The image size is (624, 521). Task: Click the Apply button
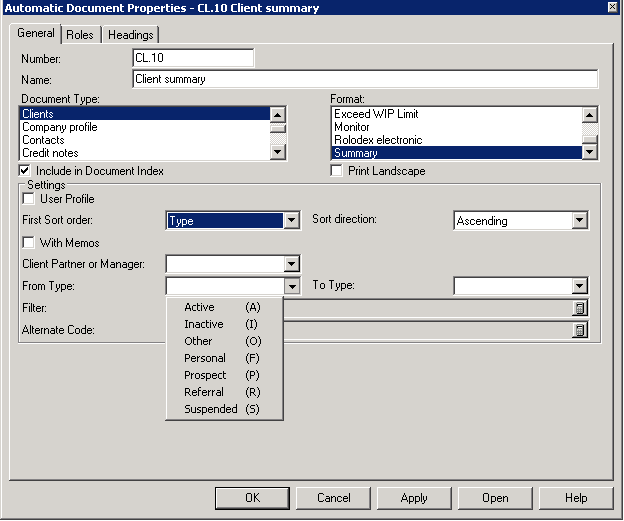[414, 498]
